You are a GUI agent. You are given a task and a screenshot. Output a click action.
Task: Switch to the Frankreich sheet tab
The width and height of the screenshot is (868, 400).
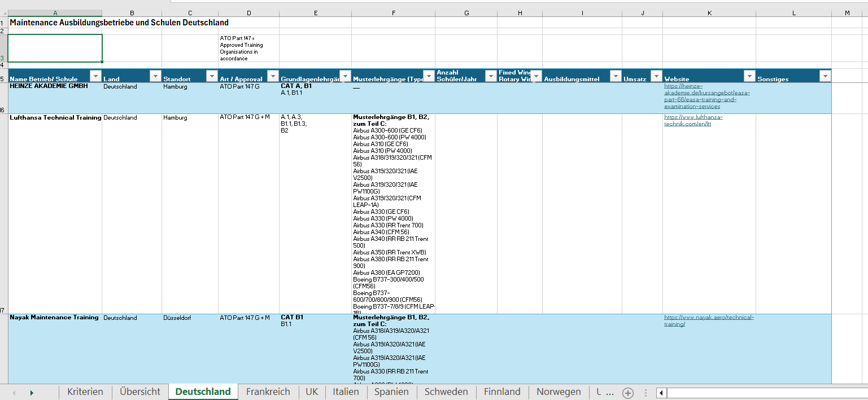[x=268, y=392]
